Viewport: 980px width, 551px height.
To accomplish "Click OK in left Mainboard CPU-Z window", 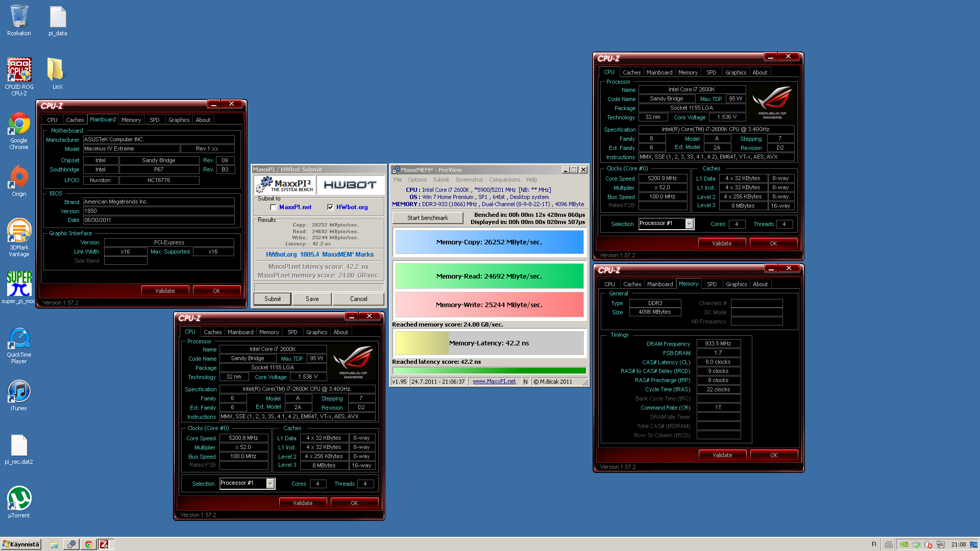I will (216, 291).
